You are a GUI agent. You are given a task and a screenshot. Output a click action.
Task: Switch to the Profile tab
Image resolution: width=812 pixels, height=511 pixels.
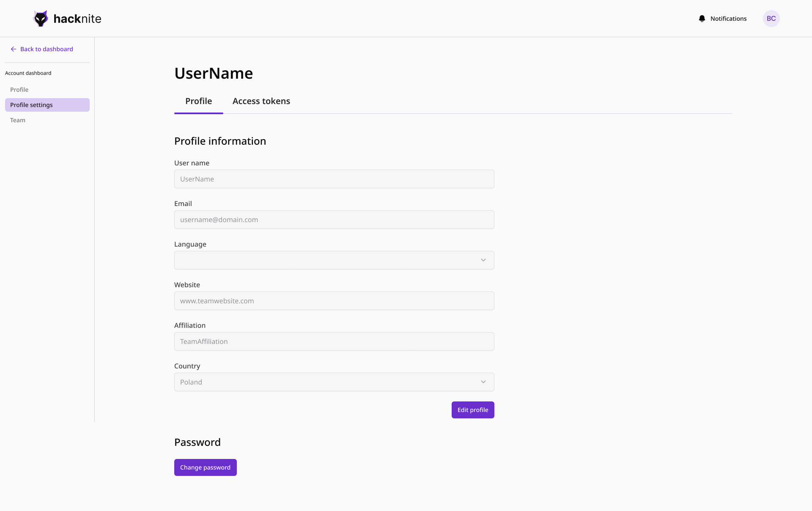coord(199,101)
